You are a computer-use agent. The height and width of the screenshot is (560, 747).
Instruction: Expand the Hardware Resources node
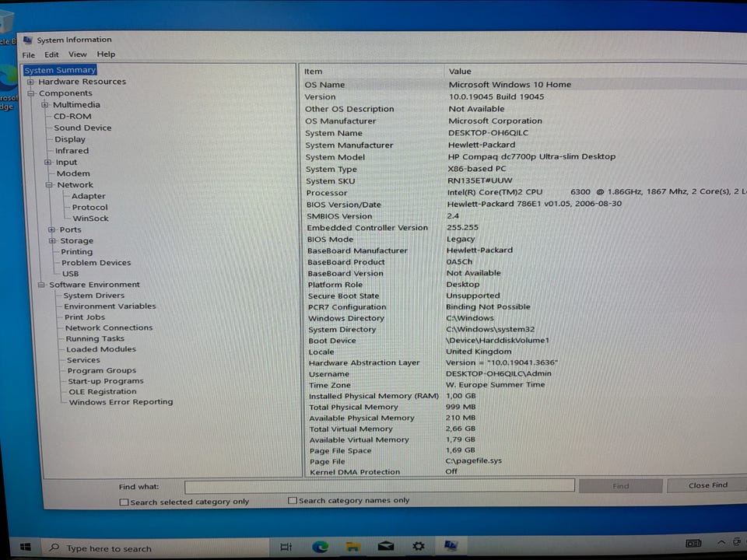[30, 82]
